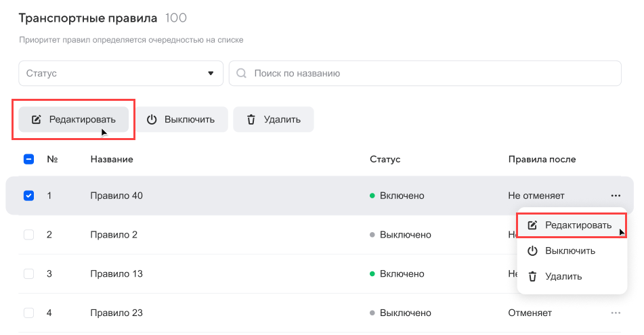
Task: Toggle the select-all checkbox in the table header
Action: (28, 159)
